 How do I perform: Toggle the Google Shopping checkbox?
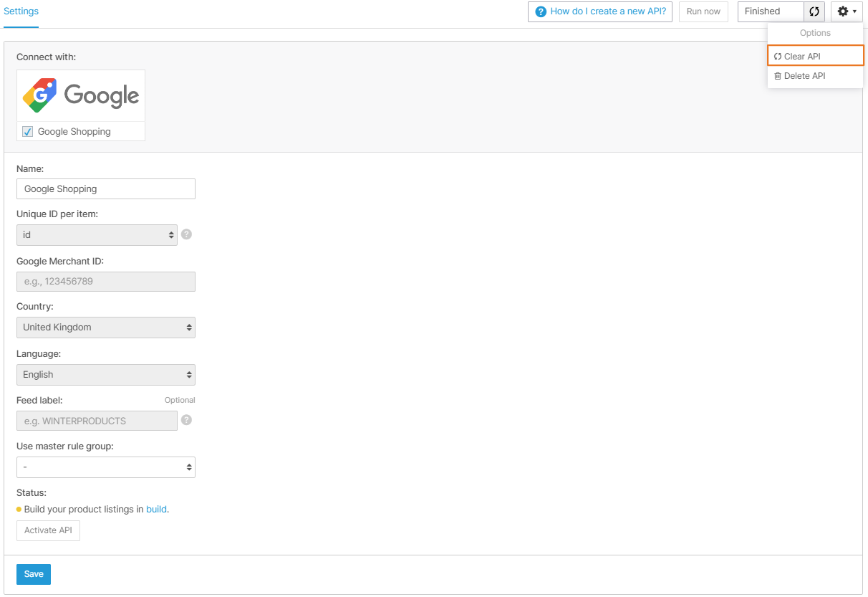click(x=28, y=132)
